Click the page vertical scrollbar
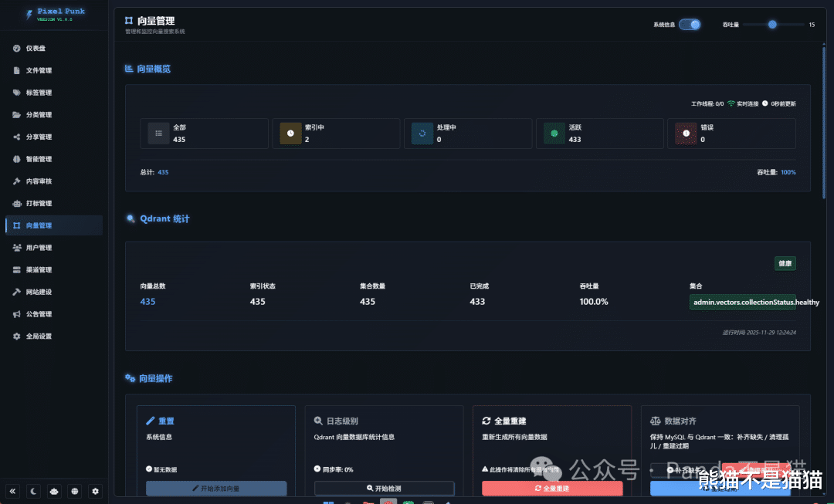This screenshot has height=504, width=834. [x=824, y=122]
